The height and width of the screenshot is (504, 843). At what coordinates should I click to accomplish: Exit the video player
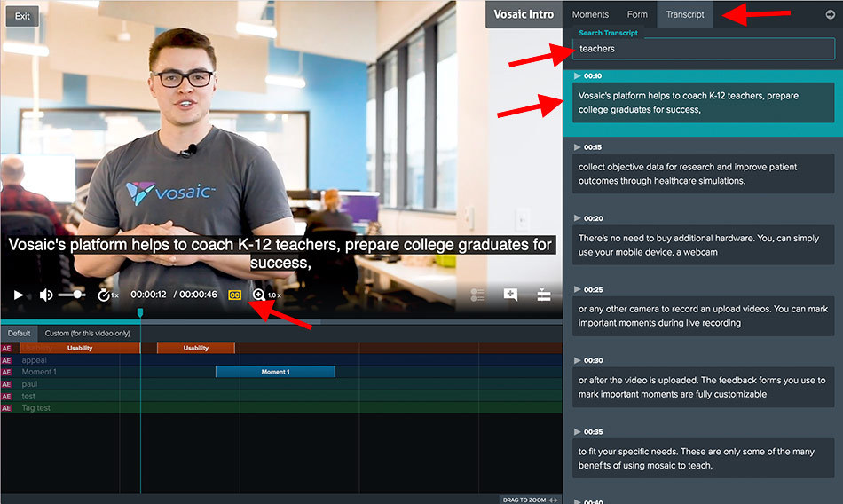22,16
